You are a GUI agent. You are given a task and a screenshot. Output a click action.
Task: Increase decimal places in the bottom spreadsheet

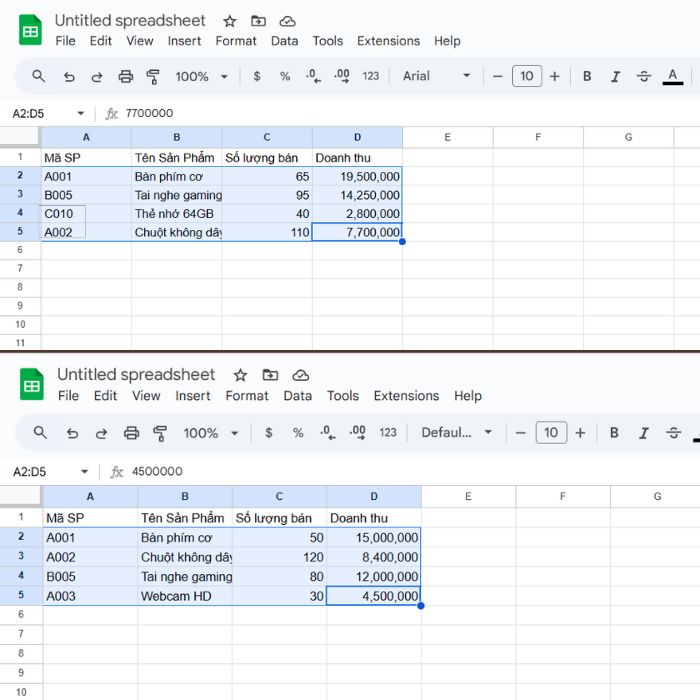pos(358,433)
